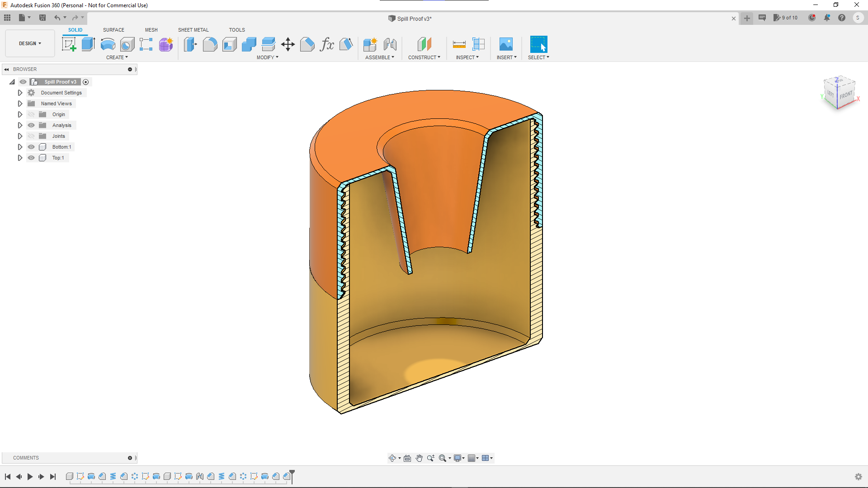Image resolution: width=868 pixels, height=488 pixels.
Task: Activate the Joint tool icon
Action: pos(390,44)
